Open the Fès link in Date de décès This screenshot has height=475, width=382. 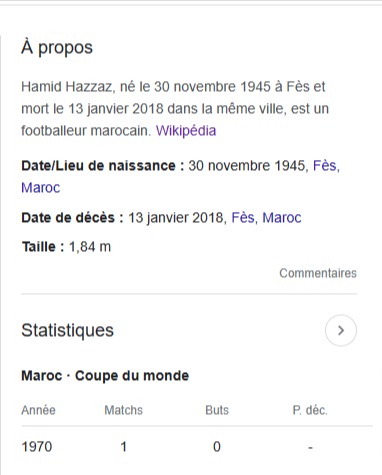point(244,218)
